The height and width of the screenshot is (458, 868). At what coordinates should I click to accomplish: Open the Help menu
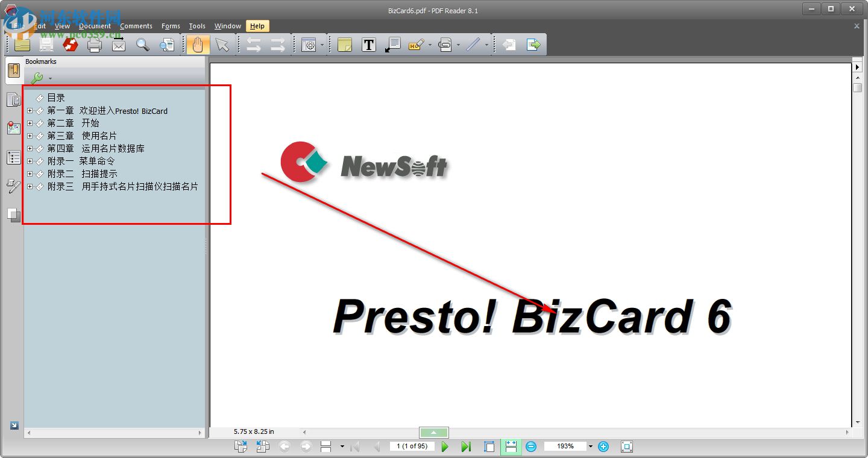coord(257,26)
